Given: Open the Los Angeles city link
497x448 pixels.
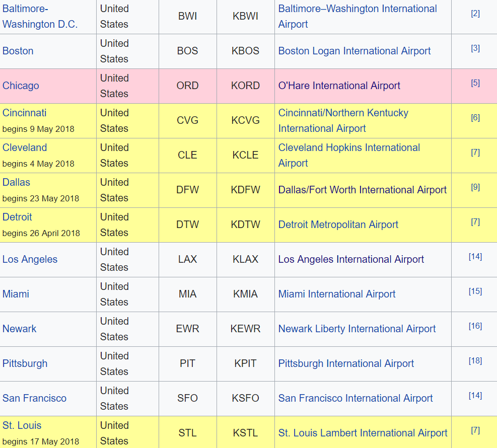Looking at the screenshot, I should [x=30, y=259].
